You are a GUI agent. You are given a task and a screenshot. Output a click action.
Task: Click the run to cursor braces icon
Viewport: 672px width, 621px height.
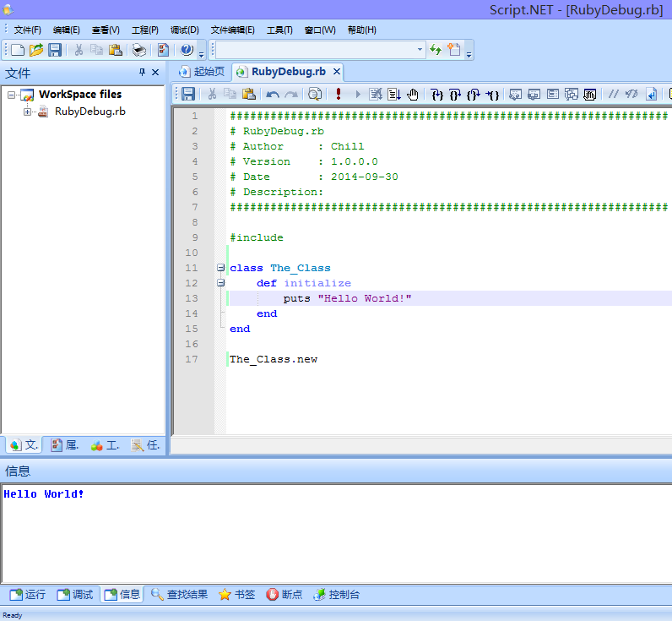coord(492,94)
